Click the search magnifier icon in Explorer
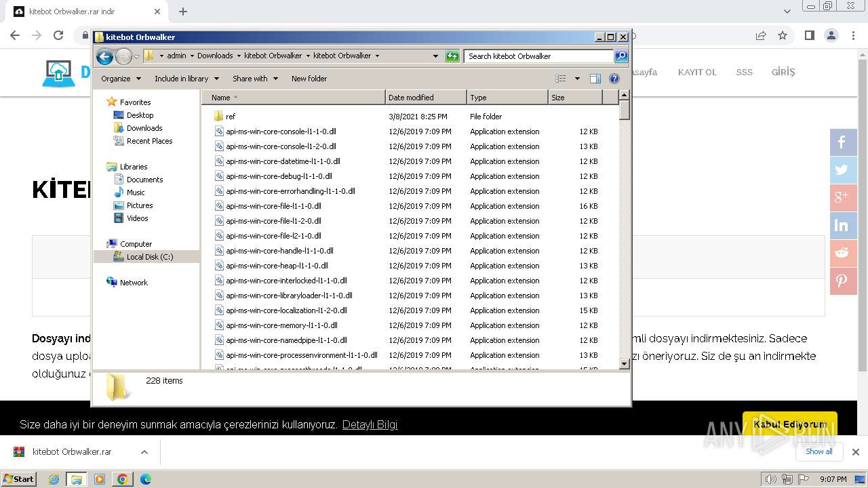The height and width of the screenshot is (488, 868). pos(621,56)
